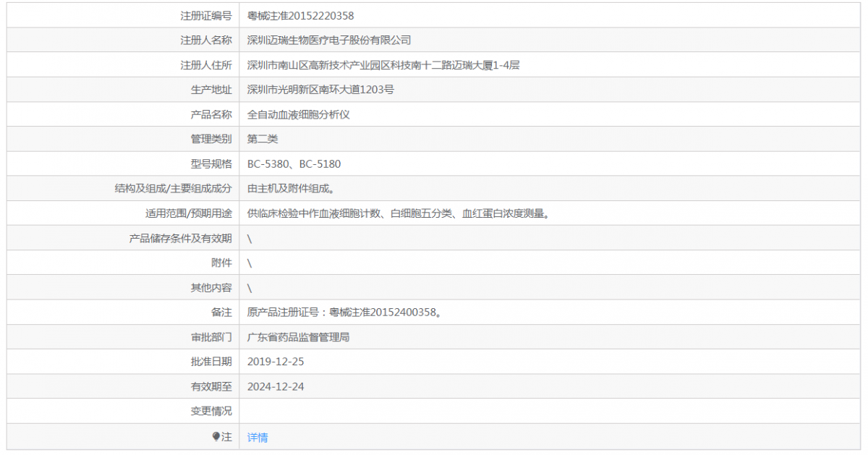Click the bulb icon beside the 注 label
Viewport: 868px width, 455px height.
pyautogui.click(x=216, y=436)
